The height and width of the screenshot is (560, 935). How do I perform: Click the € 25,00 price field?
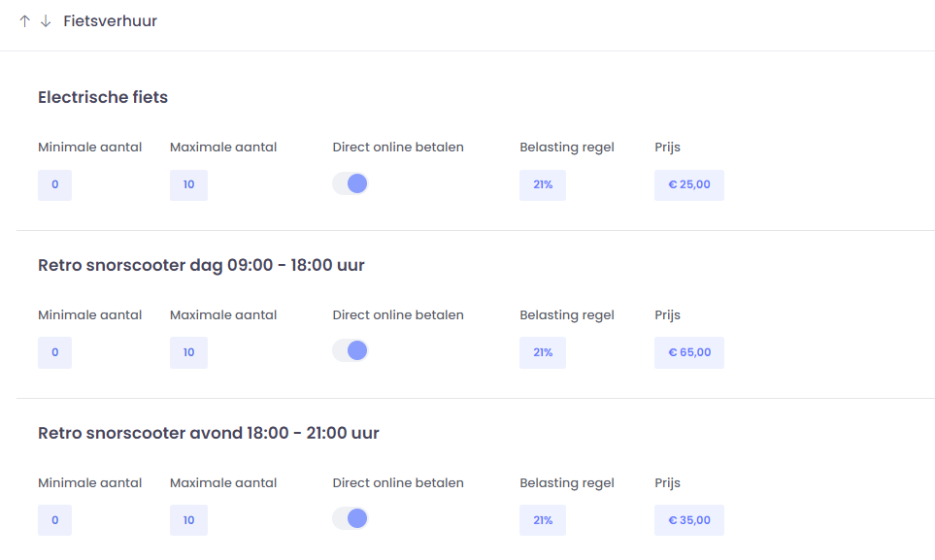(x=688, y=184)
